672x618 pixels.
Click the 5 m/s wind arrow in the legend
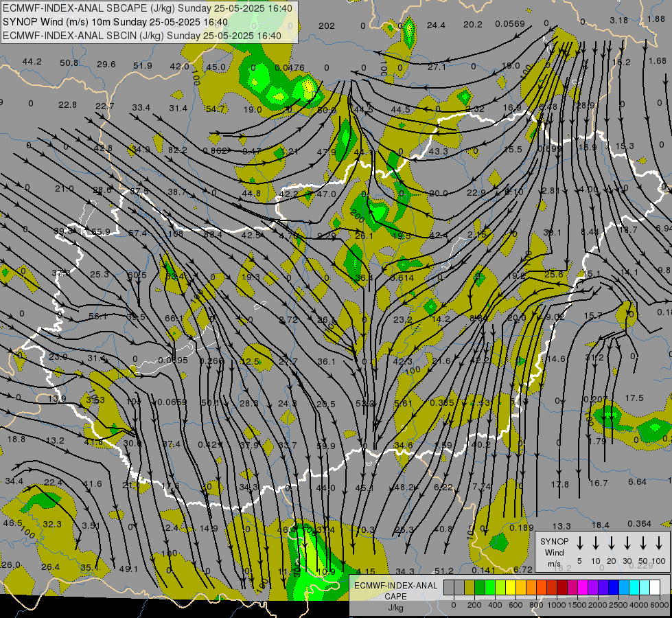[x=579, y=542]
